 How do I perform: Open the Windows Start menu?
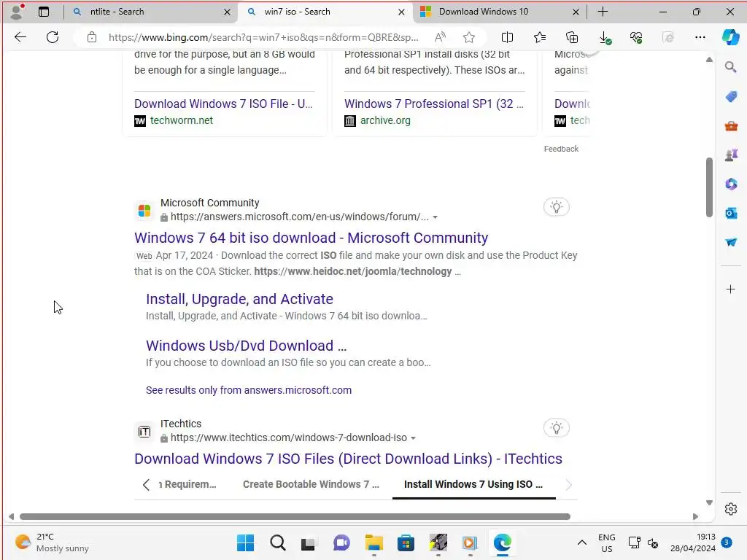[x=245, y=542]
